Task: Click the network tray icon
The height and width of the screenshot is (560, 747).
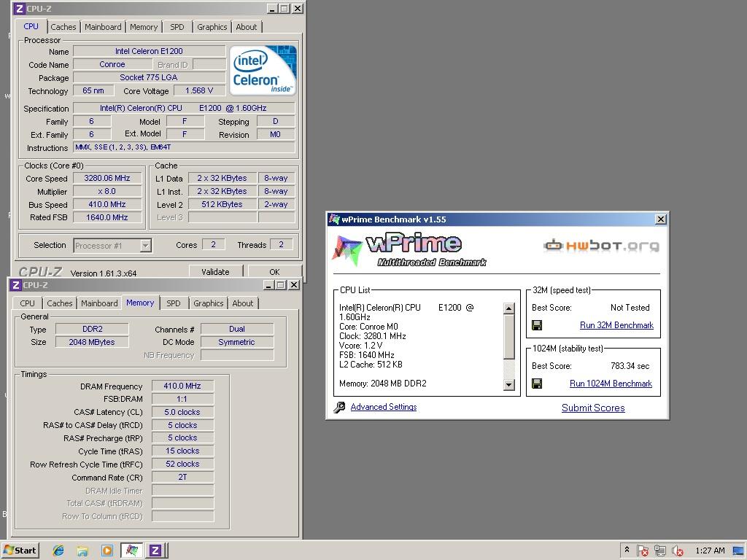Action: point(659,551)
